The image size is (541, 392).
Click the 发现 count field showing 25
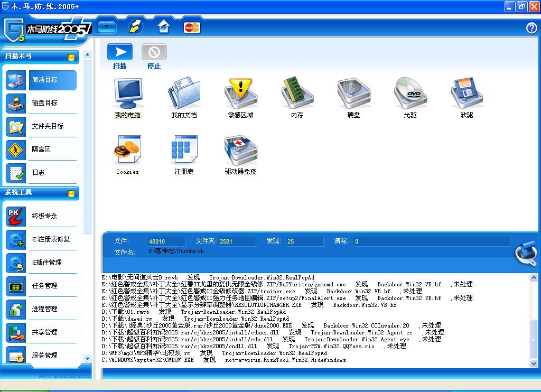point(304,241)
